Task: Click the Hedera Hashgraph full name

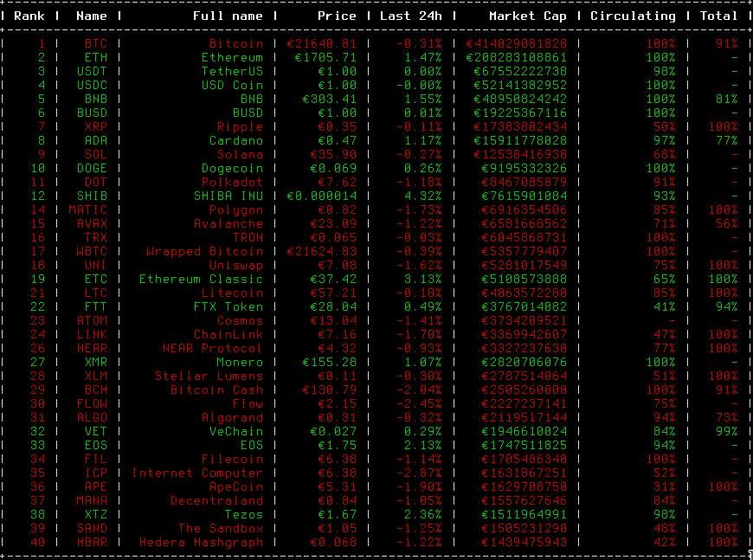Action: pyautogui.click(x=201, y=543)
